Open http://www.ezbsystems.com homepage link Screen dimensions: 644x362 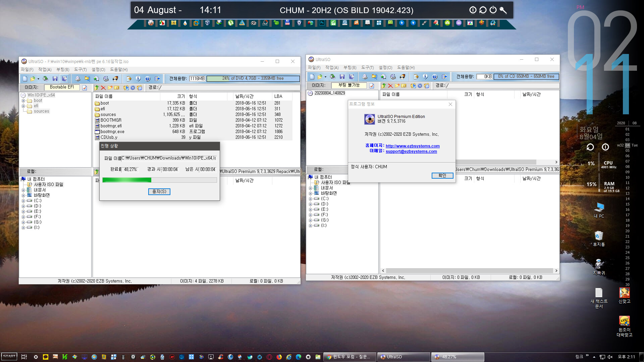click(x=413, y=146)
